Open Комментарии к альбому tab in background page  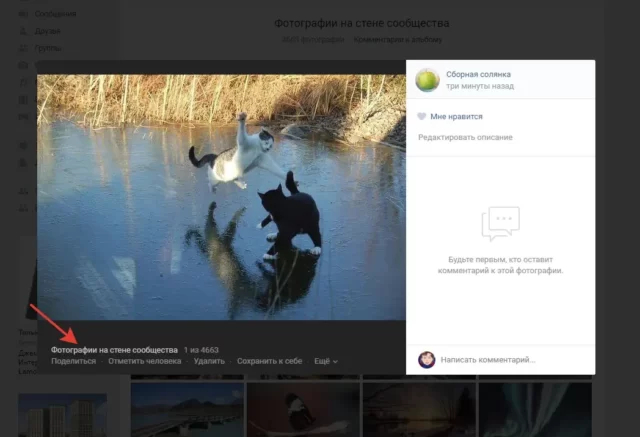click(398, 40)
